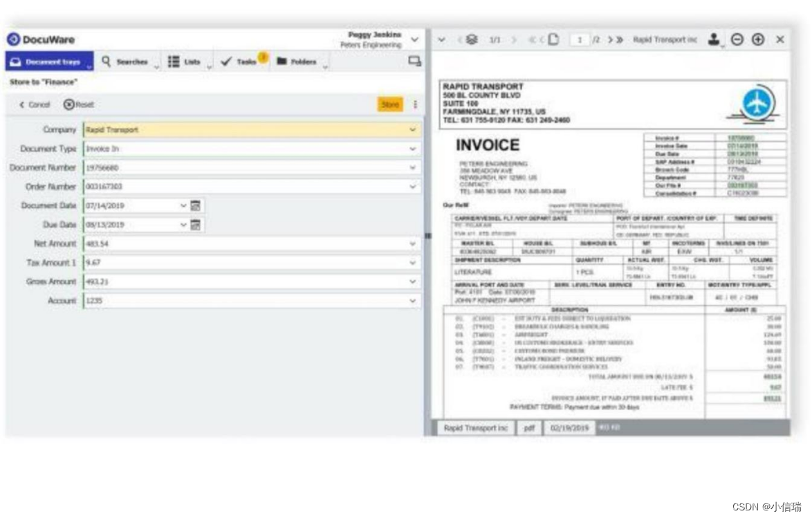Open the Peggy Jenkins user menu arrow
The height and width of the screenshot is (518, 812).
point(415,39)
